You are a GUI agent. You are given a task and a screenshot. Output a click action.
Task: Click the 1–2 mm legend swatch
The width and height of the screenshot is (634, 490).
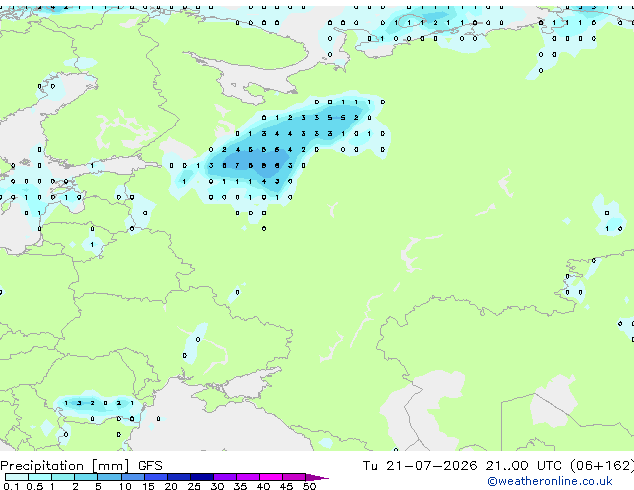(63, 477)
